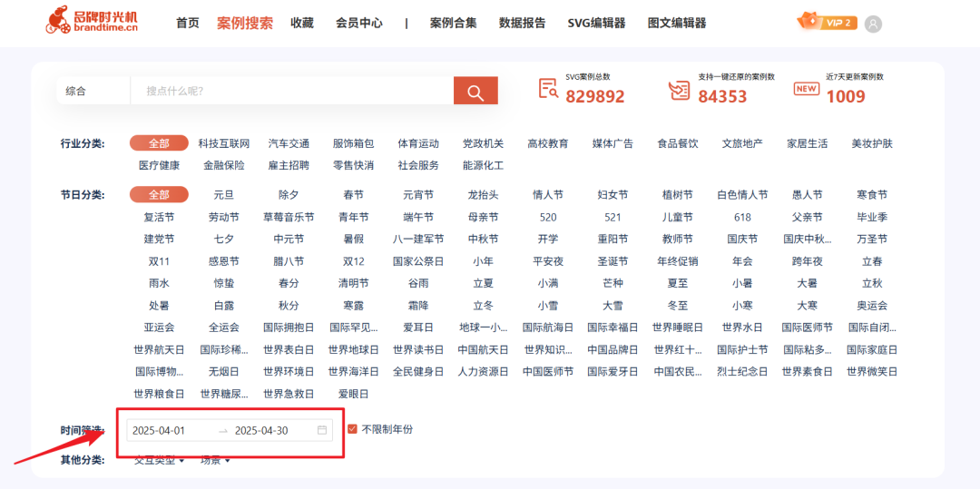The image size is (980, 489).
Task: Filter by 文旅地产 industry
Action: (742, 143)
